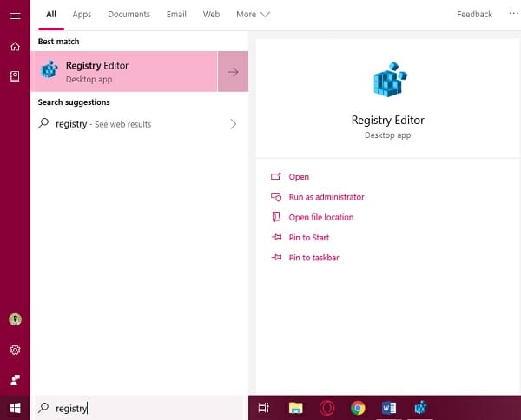
Task: Click the search magnifier icon in the search box
Action: (x=43, y=408)
